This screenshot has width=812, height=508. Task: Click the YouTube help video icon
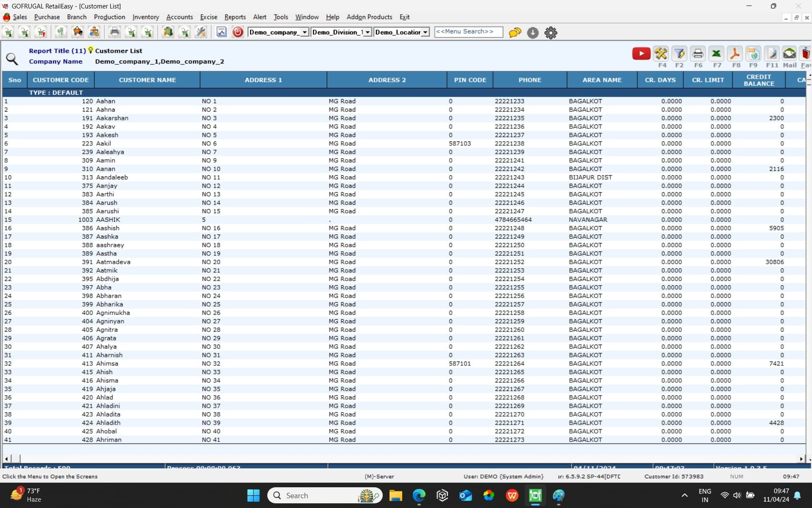tap(641, 54)
